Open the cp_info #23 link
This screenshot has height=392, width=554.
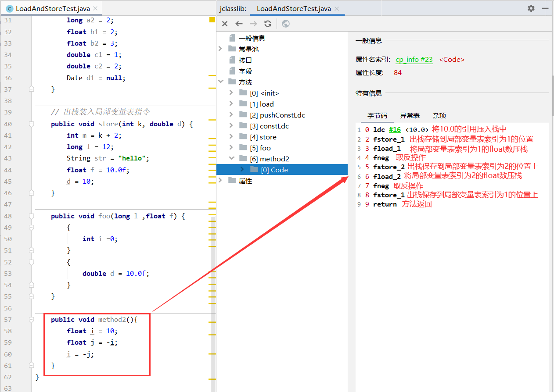414,60
